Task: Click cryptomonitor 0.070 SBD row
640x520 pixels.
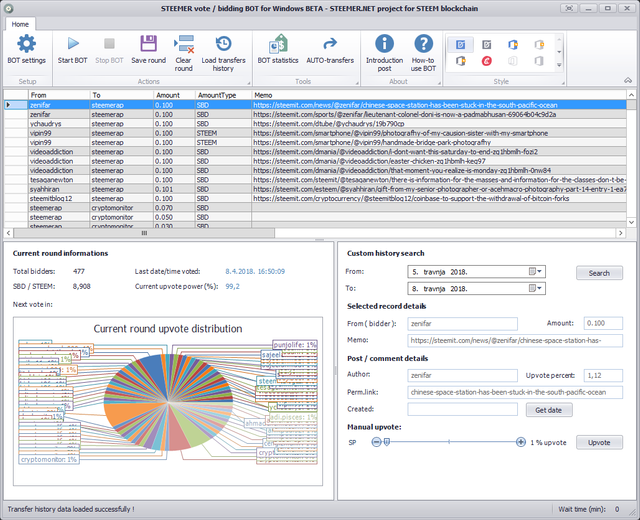Action: coord(316,208)
